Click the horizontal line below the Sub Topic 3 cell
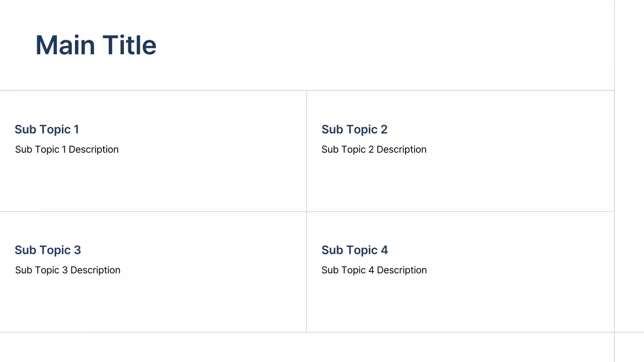The height and width of the screenshot is (362, 644). click(151, 332)
